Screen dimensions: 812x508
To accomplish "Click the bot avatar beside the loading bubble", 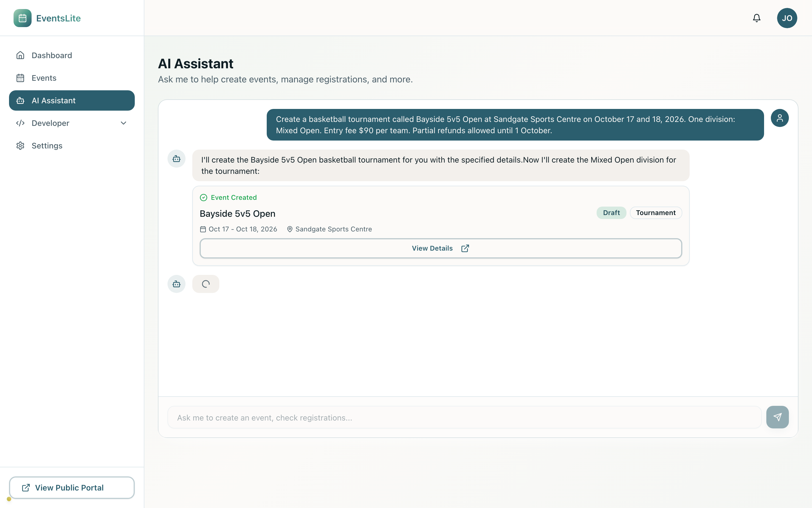I will click(176, 284).
